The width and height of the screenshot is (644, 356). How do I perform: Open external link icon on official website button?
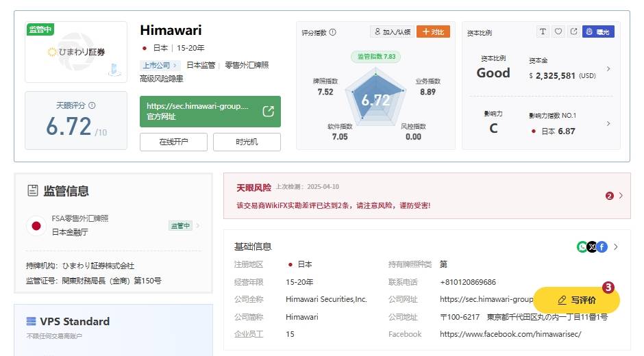[268, 112]
